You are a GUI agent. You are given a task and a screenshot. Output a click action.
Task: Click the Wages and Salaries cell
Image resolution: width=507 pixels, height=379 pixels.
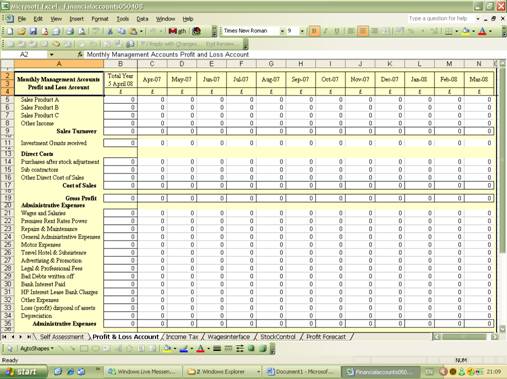click(x=59, y=213)
